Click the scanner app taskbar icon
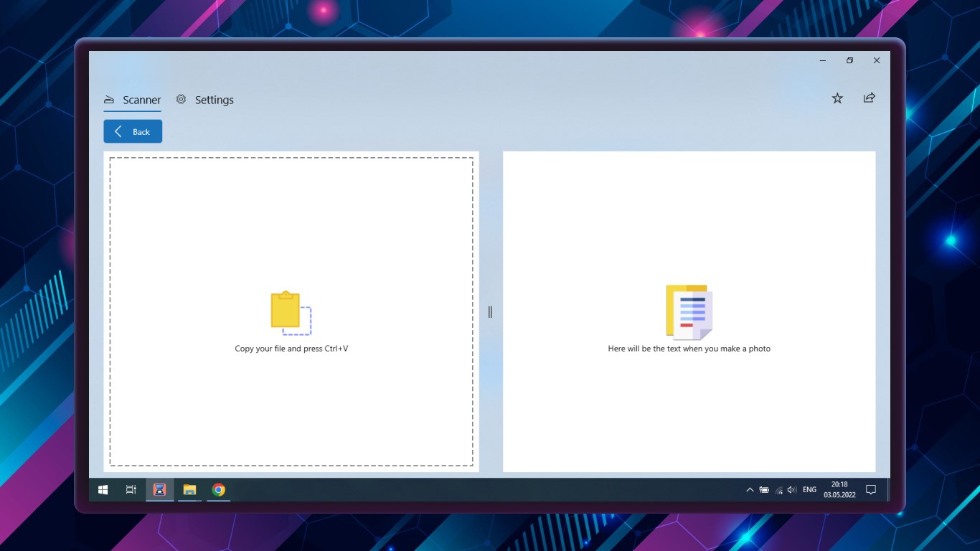 159,490
